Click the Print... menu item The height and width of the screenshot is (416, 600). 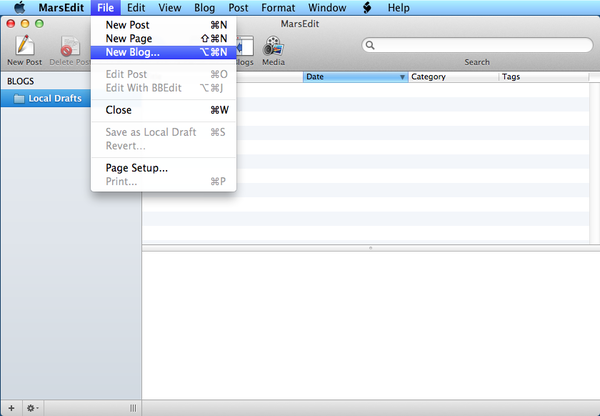pos(163,181)
